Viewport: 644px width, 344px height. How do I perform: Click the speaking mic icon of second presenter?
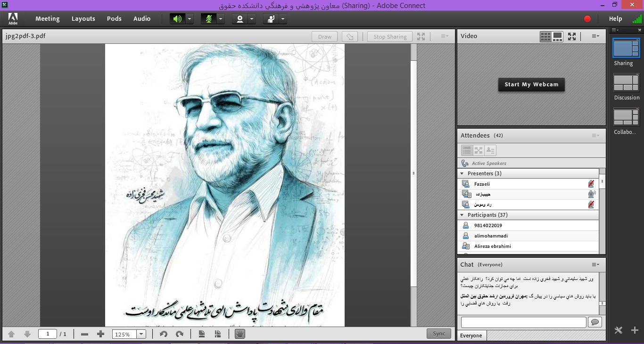[591, 194]
